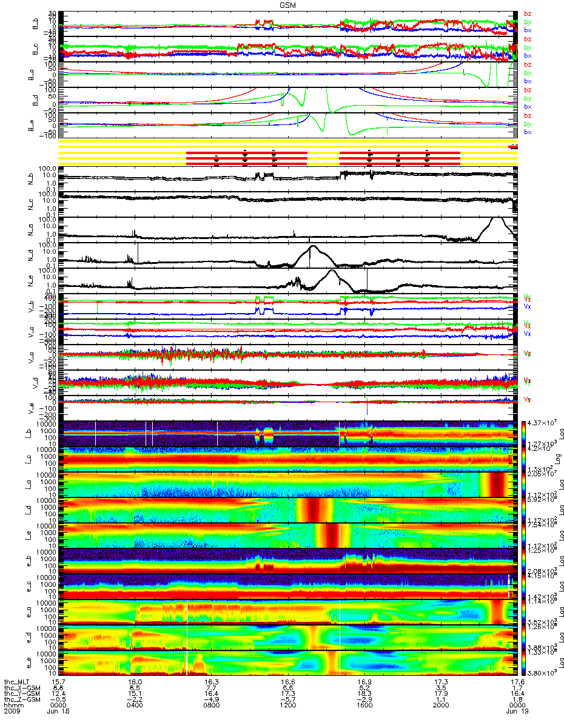Screen dimensions: 564x728
Task: Select the B_b panel axis label
Action: (x=36, y=24)
